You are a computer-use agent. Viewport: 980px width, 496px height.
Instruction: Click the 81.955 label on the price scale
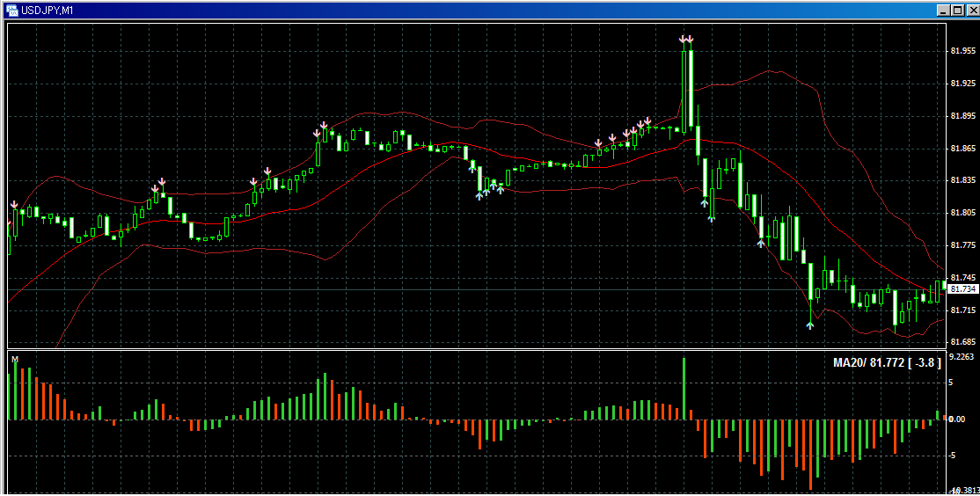point(962,51)
